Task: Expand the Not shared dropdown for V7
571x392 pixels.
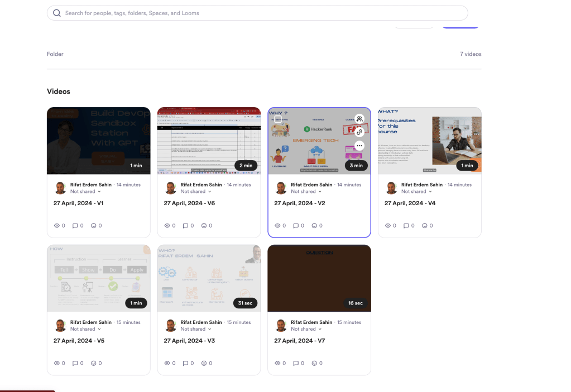Action: (306, 329)
